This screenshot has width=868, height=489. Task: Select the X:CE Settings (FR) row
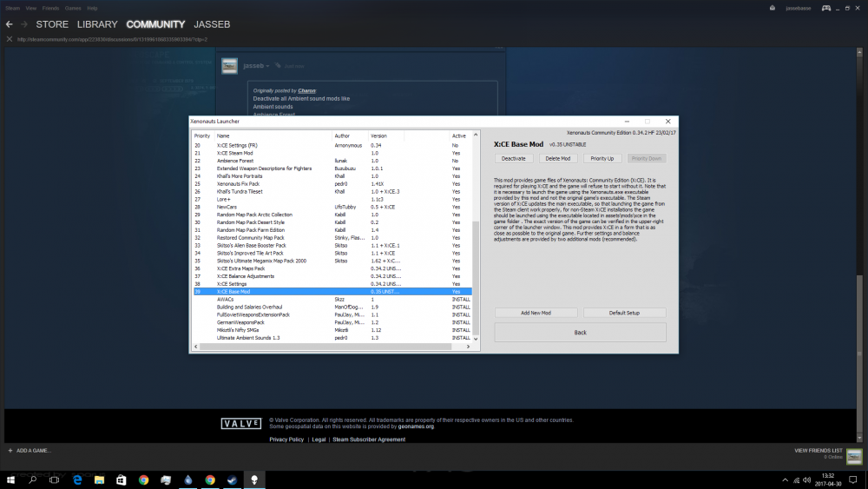pyautogui.click(x=332, y=146)
